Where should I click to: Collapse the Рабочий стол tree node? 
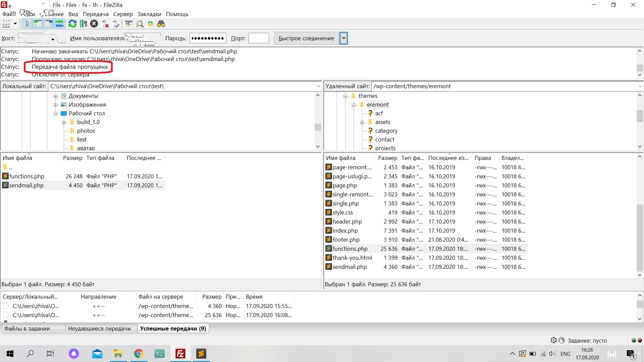pyautogui.click(x=56, y=114)
